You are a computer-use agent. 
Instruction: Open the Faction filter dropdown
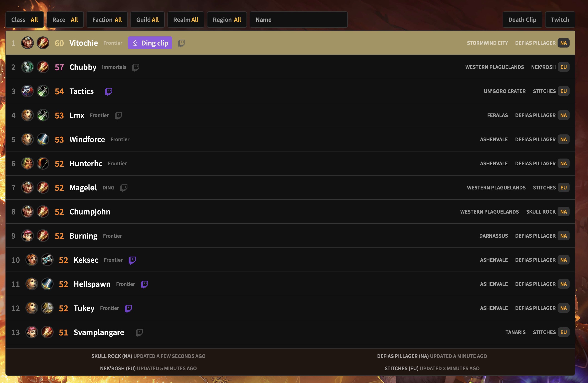pos(106,19)
